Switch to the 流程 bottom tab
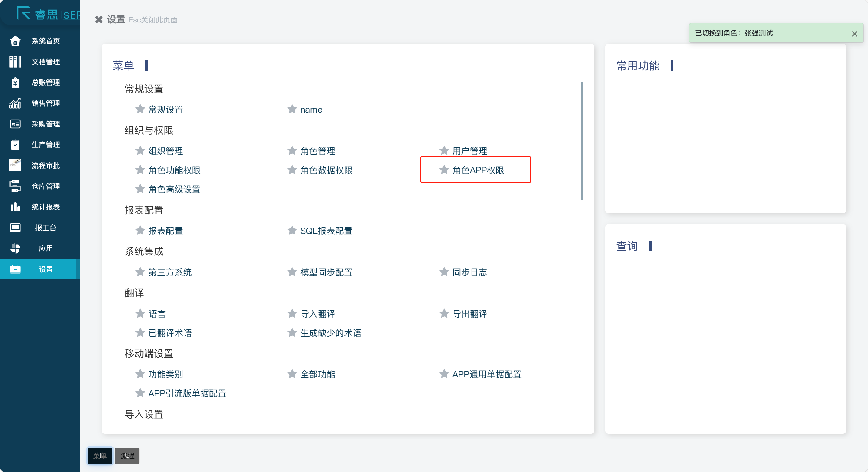The width and height of the screenshot is (868, 472). (x=127, y=456)
